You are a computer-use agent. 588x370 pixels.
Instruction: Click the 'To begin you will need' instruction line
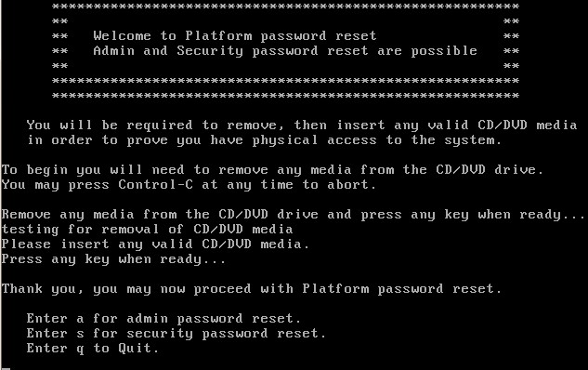tap(272, 170)
